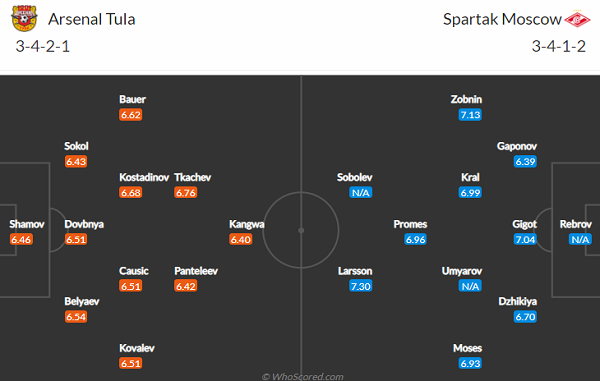This screenshot has height=381, width=600.
Task: Click Larsson's 7.30 rating badge
Action: click(360, 286)
